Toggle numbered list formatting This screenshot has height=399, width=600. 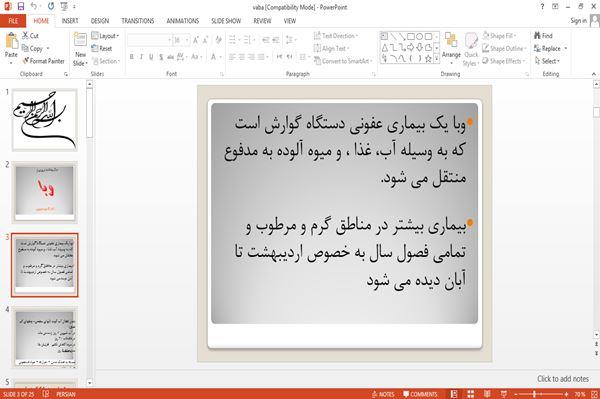click(x=248, y=39)
